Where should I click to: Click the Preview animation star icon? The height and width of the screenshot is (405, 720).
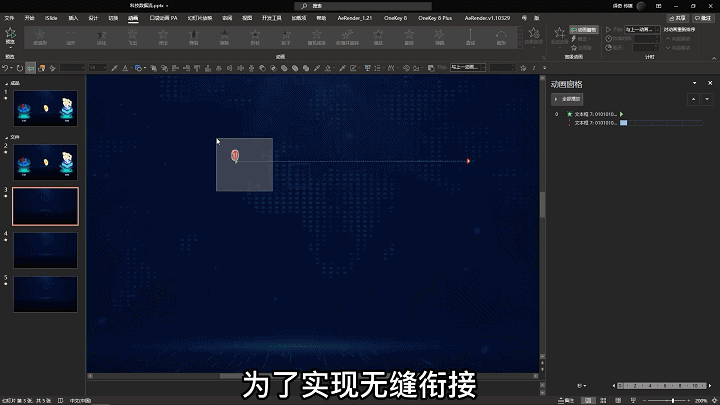(10, 35)
